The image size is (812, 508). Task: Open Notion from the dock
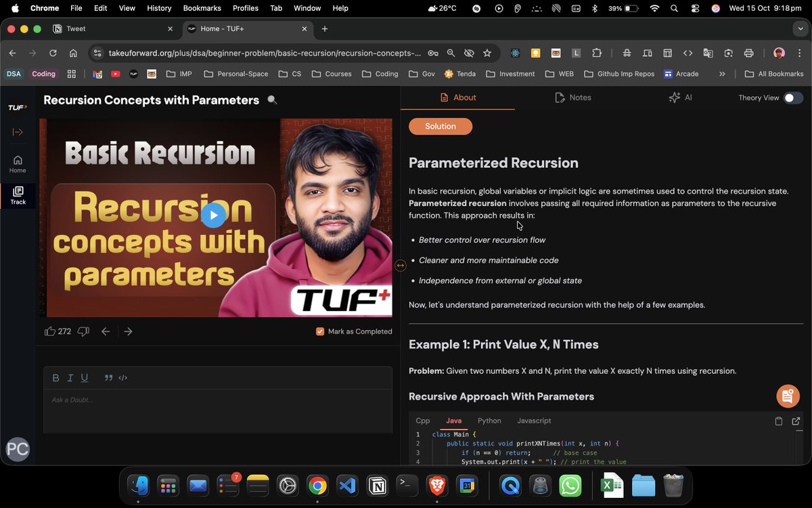click(376, 486)
